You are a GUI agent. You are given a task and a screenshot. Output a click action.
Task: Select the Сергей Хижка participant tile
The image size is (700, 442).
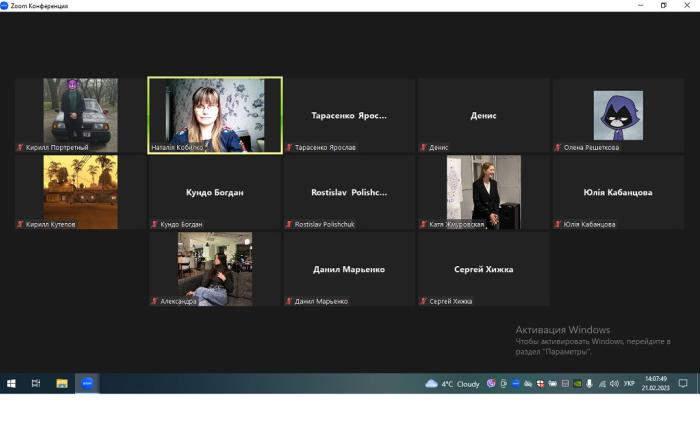tap(483, 269)
